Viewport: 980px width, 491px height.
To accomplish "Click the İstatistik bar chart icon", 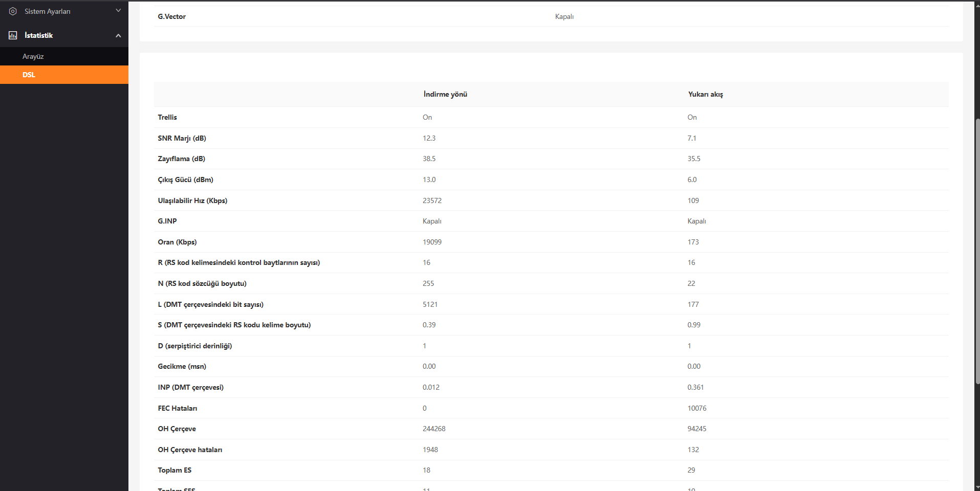I will coord(13,35).
